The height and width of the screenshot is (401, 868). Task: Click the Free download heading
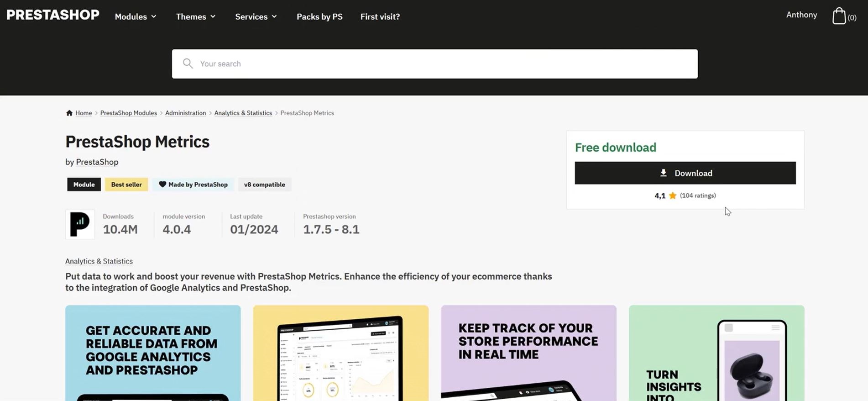pos(616,148)
